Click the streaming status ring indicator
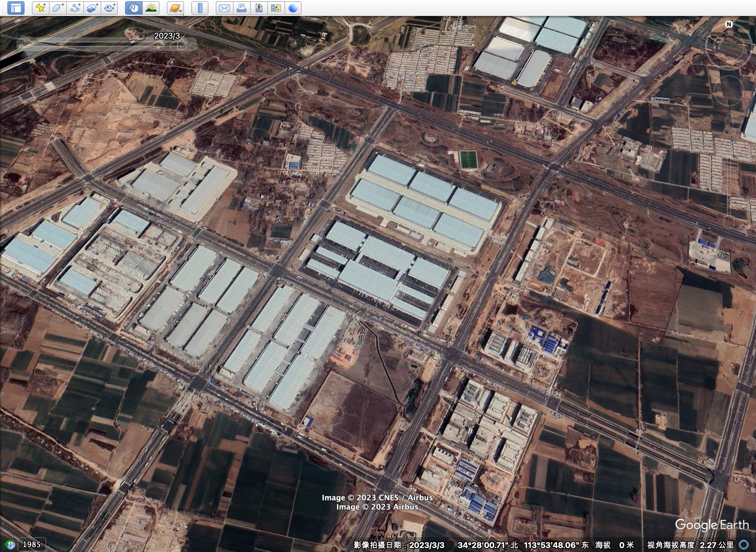 click(744, 545)
